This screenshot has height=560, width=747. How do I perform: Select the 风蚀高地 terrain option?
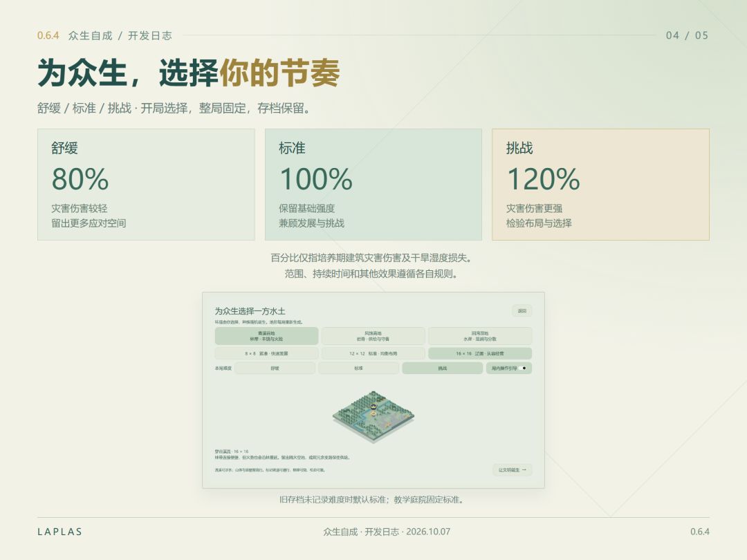tap(373, 336)
